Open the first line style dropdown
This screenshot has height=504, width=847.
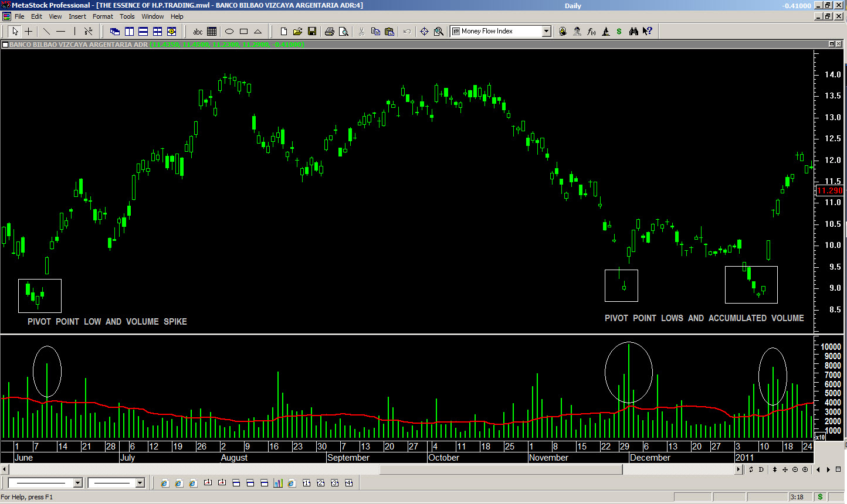tap(77, 483)
